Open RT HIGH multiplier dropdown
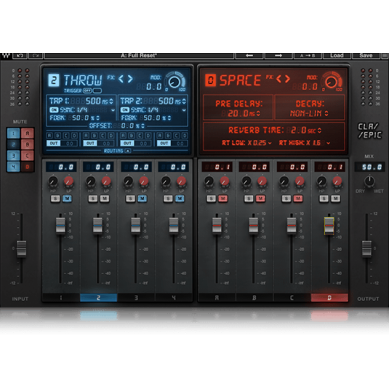This screenshot has width=389, height=389. [328, 143]
